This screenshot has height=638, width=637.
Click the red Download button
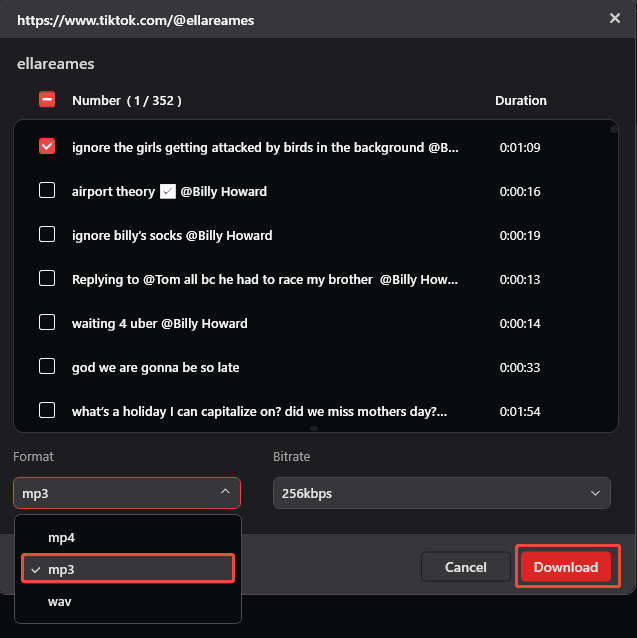pos(566,567)
